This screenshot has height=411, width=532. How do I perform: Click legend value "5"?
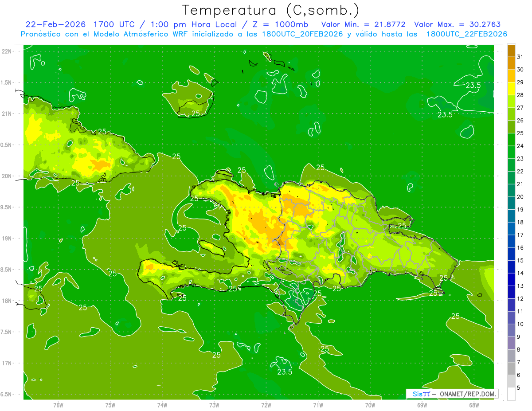point(519,388)
